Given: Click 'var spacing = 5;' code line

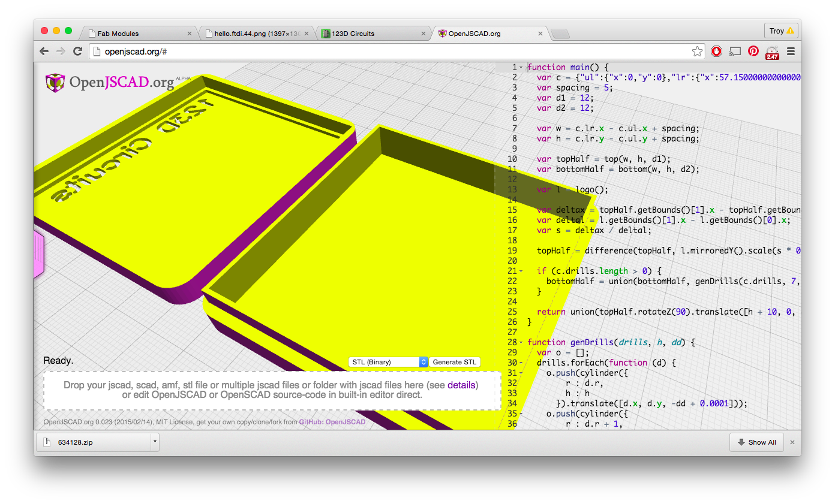Looking at the screenshot, I should click(575, 87).
